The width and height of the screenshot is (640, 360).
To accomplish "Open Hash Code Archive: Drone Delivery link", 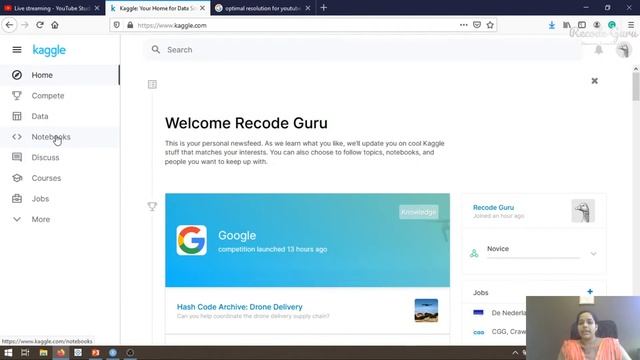I will (x=240, y=307).
